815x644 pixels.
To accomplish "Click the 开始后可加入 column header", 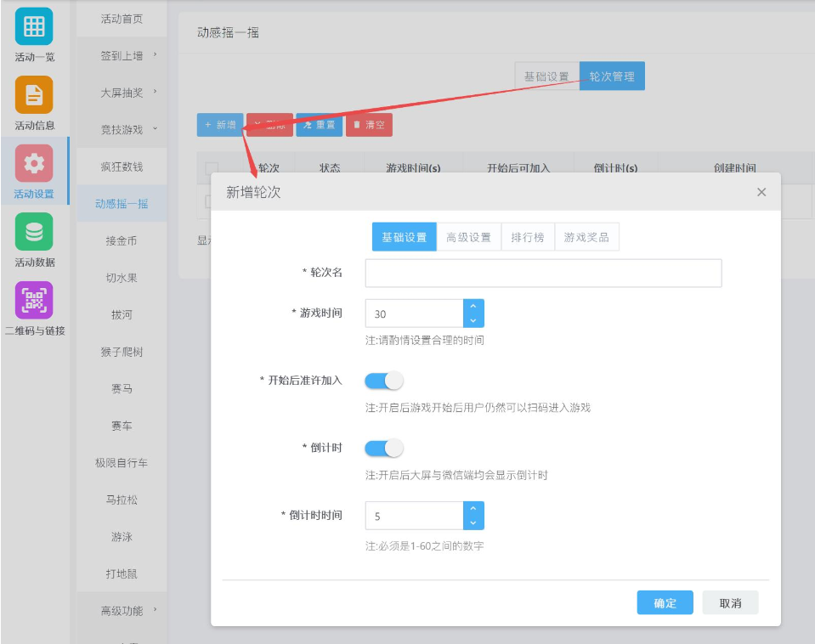I will [518, 168].
